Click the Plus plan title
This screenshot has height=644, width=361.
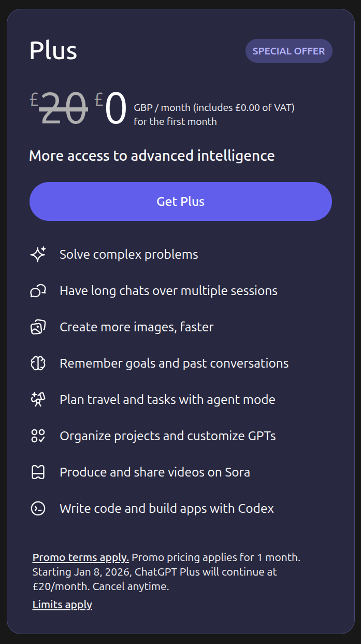53,51
